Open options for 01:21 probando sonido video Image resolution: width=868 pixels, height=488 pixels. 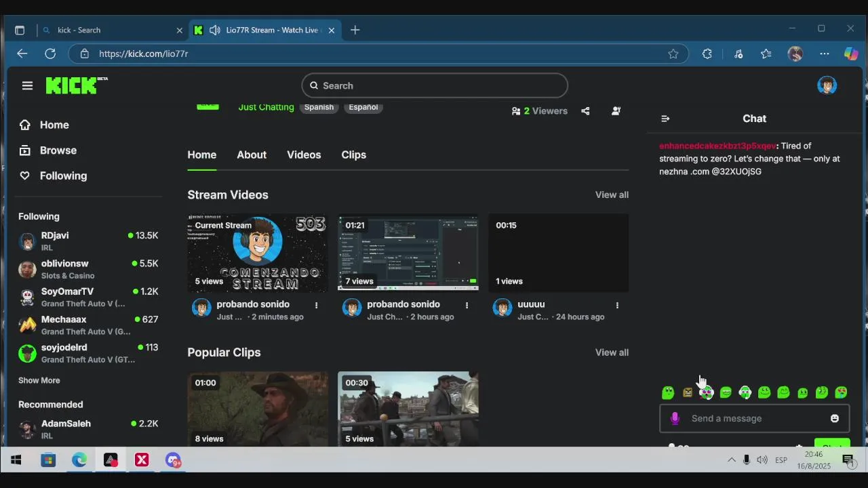(x=467, y=306)
